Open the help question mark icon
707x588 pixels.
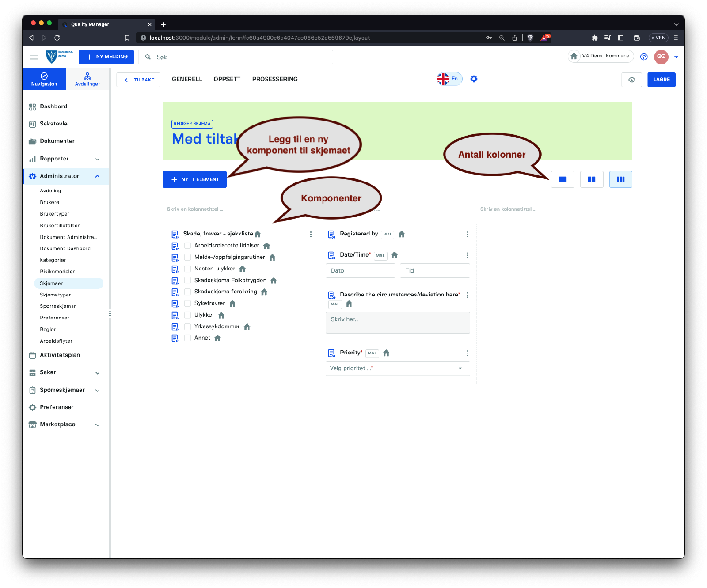[x=644, y=57]
